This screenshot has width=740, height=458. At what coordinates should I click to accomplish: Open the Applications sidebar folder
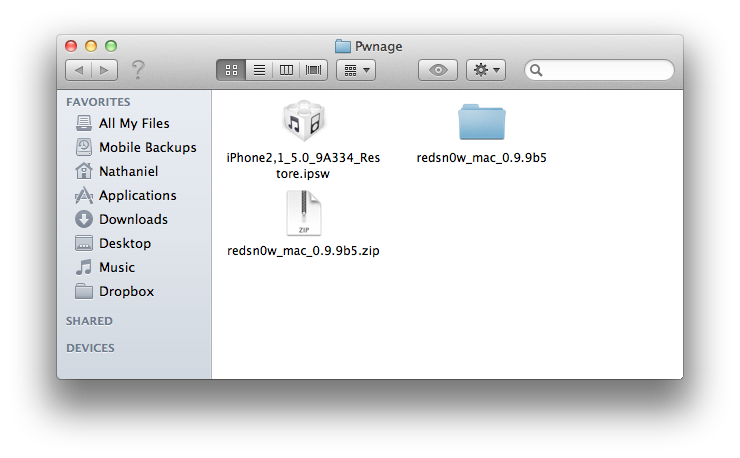coord(137,195)
